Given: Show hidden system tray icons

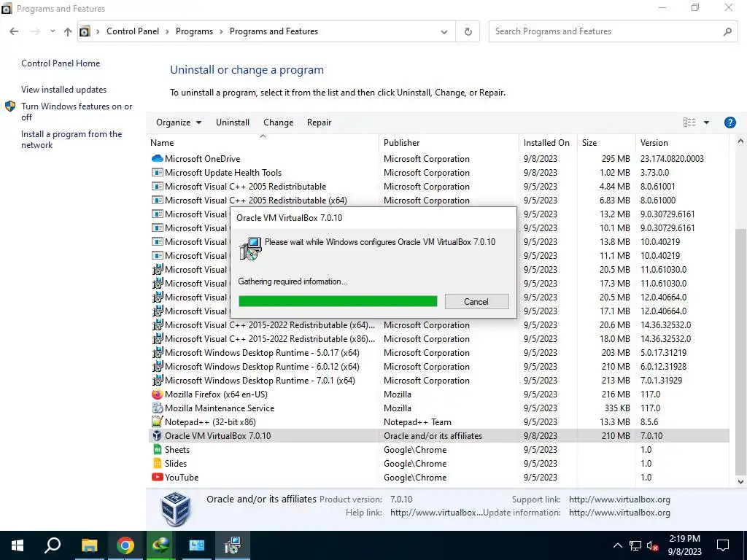Looking at the screenshot, I should pyautogui.click(x=617, y=545).
